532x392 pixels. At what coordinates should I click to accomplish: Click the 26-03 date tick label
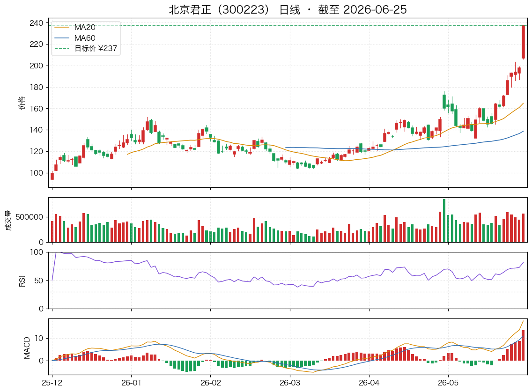coord(290,383)
